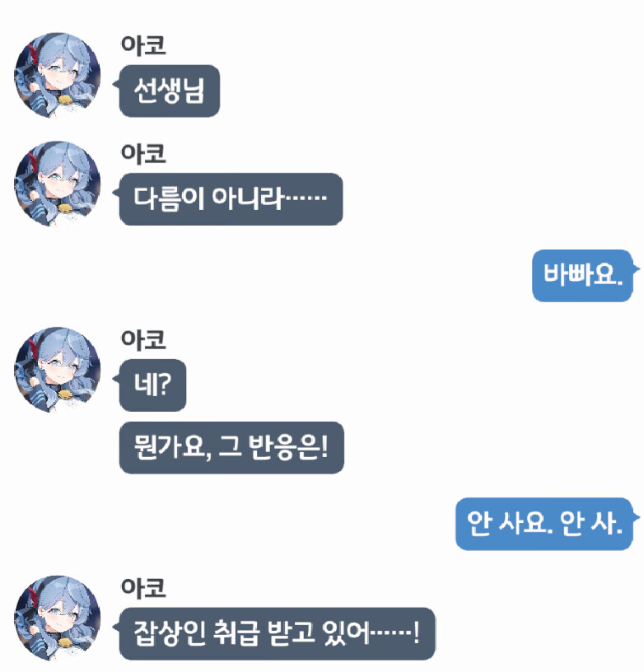Viewport: 644px width, 672px height.
Task: Tap the 아코 name label above 네?
Action: coord(143,339)
